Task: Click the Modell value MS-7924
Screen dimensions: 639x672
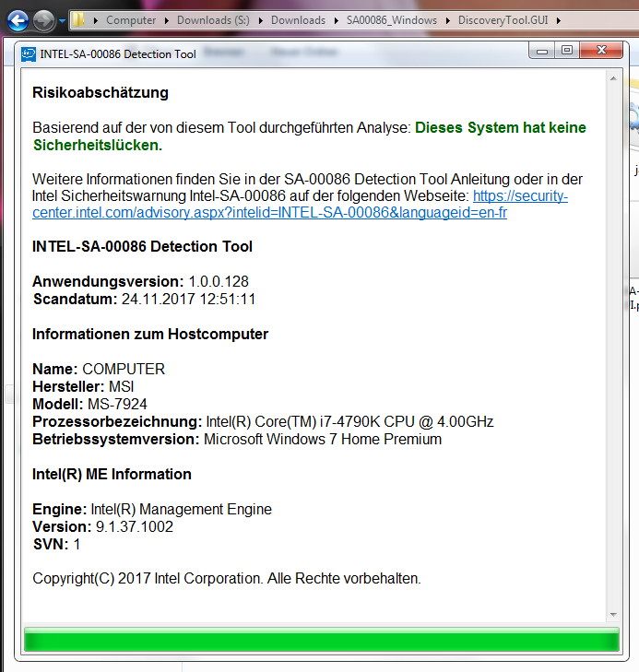Action: (x=117, y=404)
